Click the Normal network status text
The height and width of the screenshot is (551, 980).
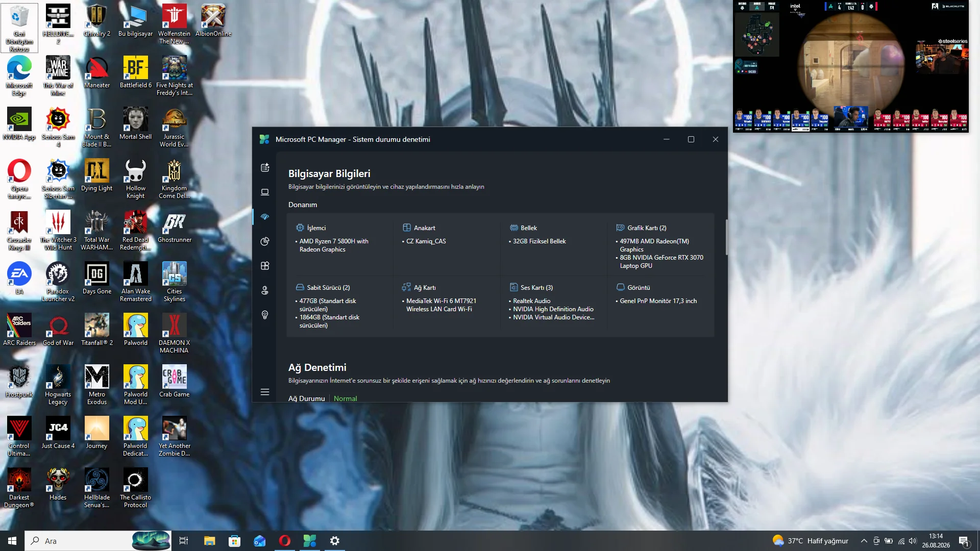click(x=345, y=398)
